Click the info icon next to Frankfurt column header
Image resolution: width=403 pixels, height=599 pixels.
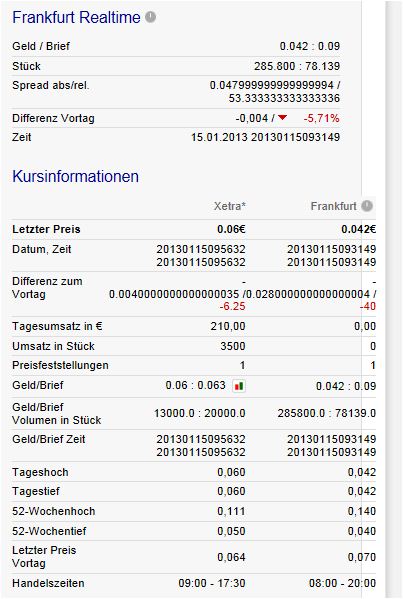click(367, 206)
